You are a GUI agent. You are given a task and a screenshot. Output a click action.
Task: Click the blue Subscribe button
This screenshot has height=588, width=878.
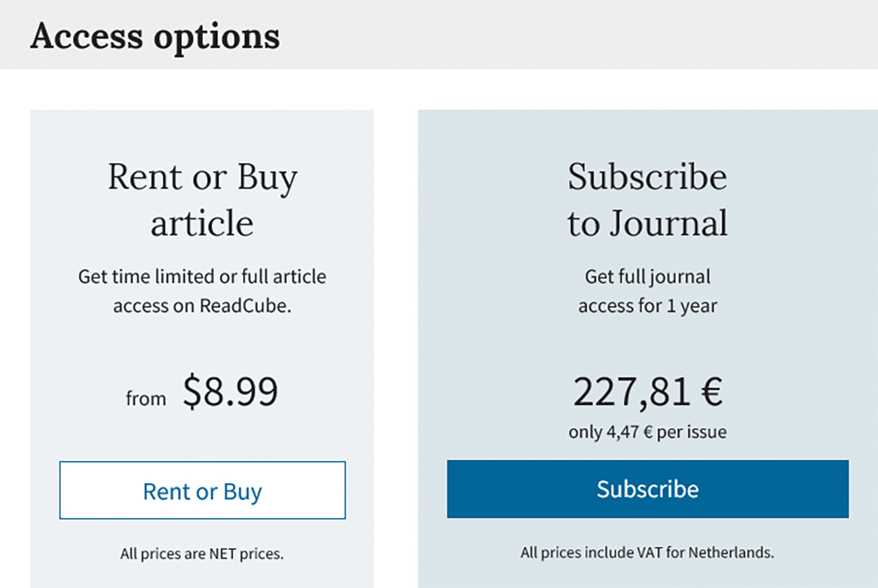pos(647,489)
